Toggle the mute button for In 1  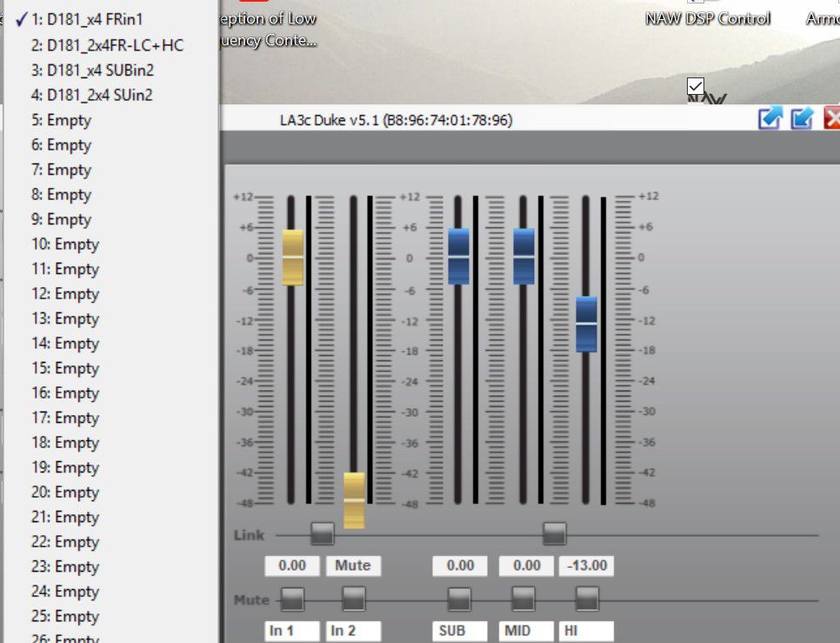coord(292,599)
